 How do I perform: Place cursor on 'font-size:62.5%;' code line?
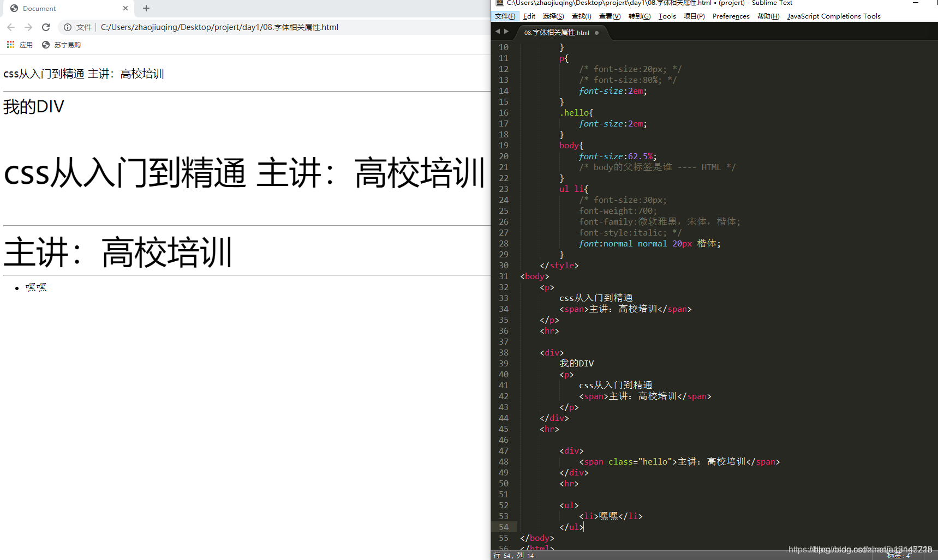tap(618, 156)
